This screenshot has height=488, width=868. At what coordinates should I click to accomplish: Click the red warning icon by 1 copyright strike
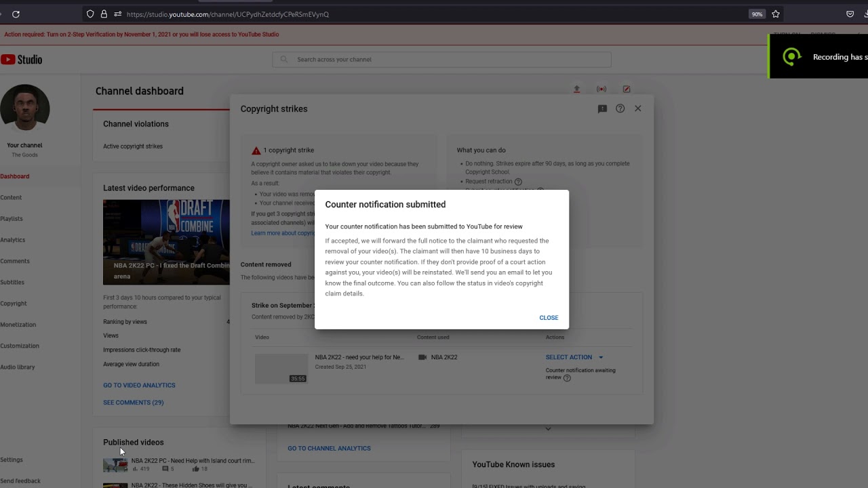click(x=256, y=150)
